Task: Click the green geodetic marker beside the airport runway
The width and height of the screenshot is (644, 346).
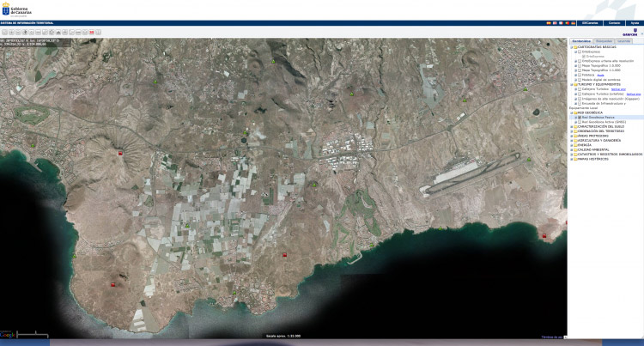Action: [x=529, y=159]
